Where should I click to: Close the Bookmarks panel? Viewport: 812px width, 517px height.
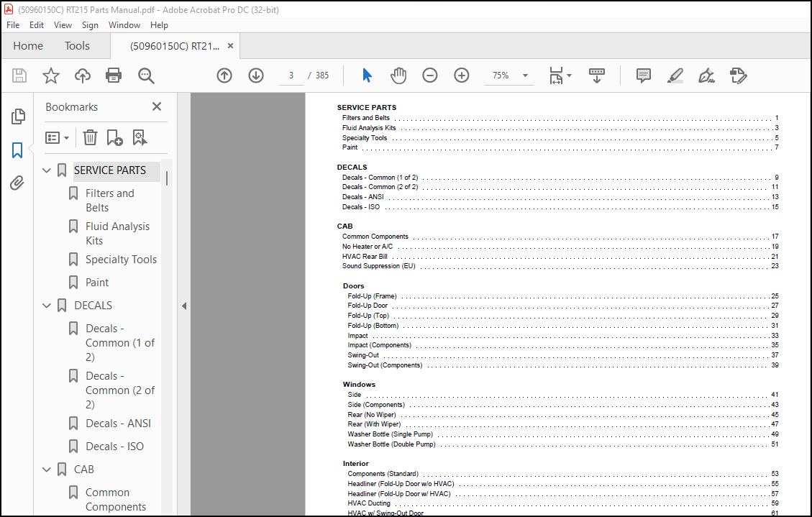tap(156, 106)
